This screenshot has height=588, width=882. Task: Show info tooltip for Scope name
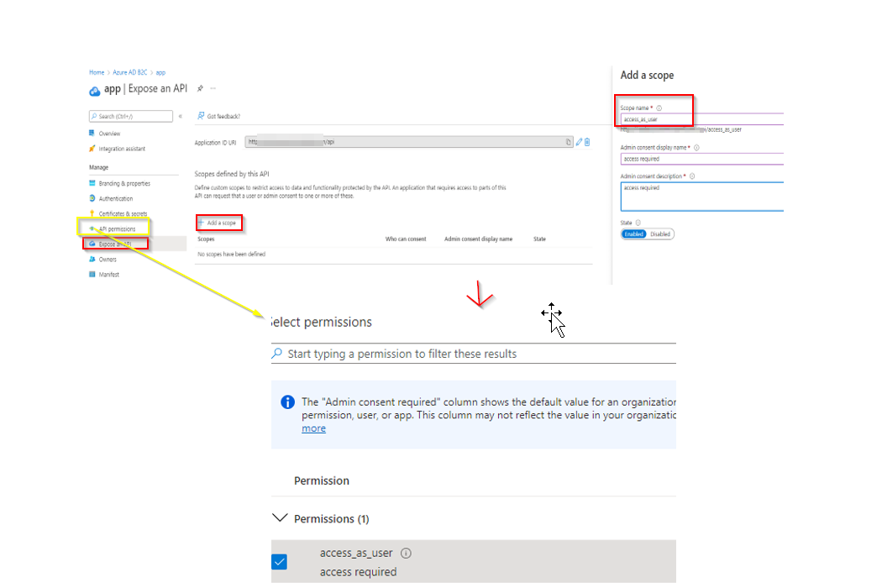659,108
